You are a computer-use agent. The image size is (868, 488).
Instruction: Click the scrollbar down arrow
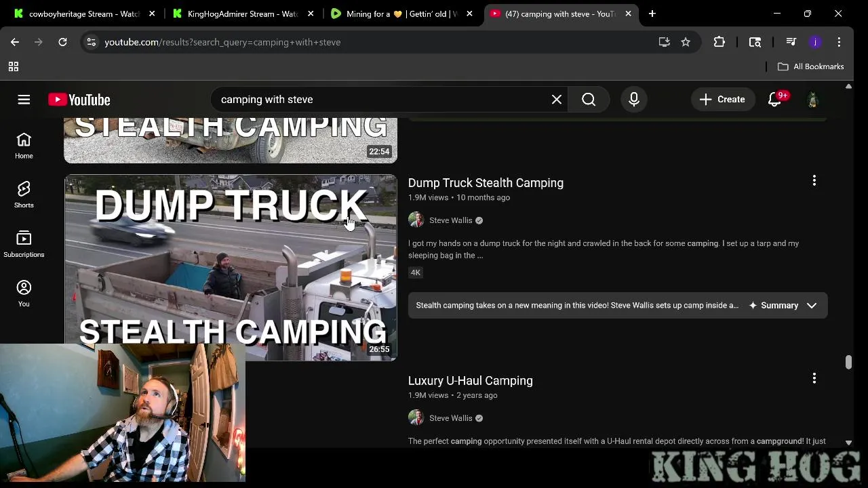coord(848,443)
